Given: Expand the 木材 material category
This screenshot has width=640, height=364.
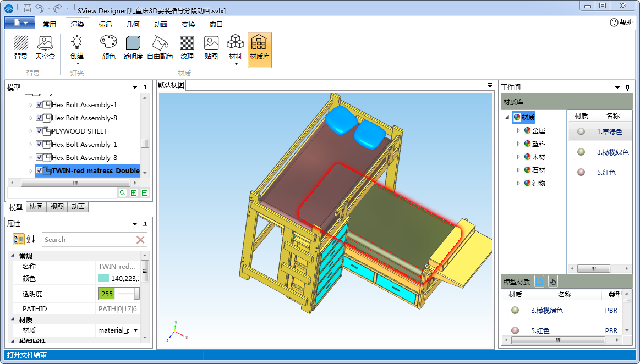Looking at the screenshot, I should point(518,157).
